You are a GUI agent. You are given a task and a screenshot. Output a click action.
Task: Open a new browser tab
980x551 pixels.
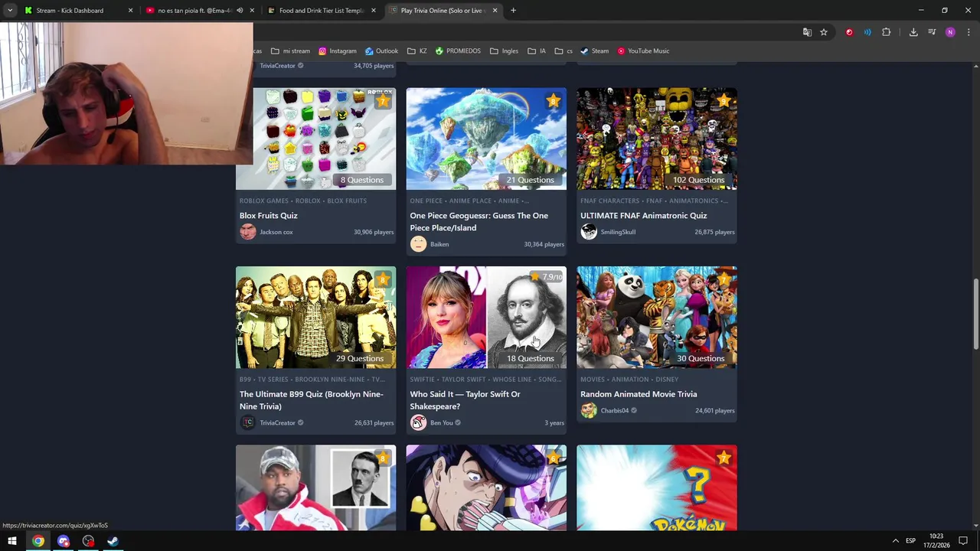coord(513,10)
